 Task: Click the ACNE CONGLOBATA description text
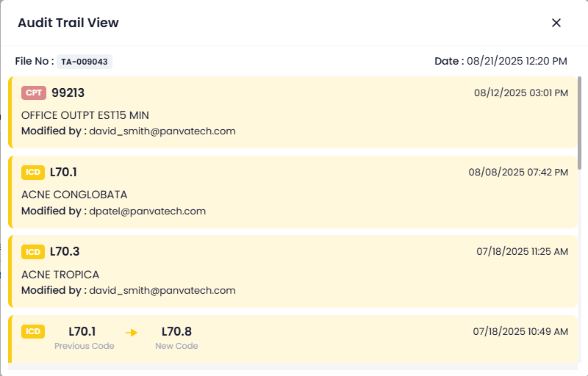click(x=74, y=195)
